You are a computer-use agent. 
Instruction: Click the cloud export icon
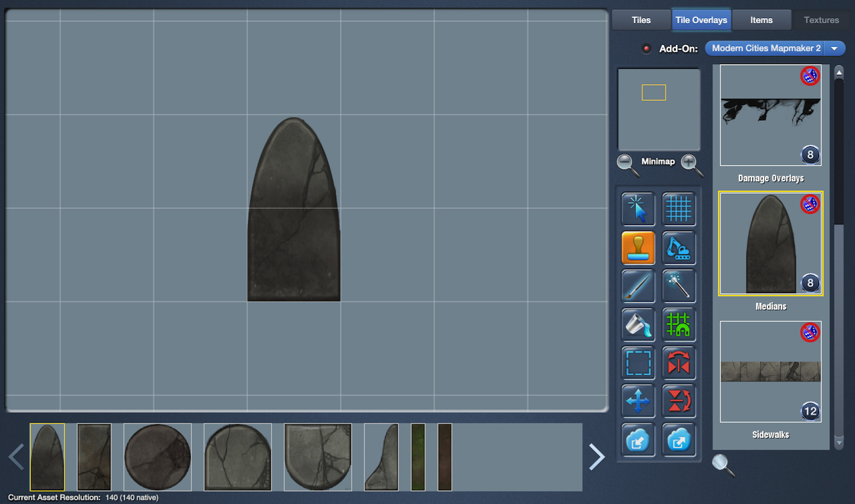click(679, 440)
